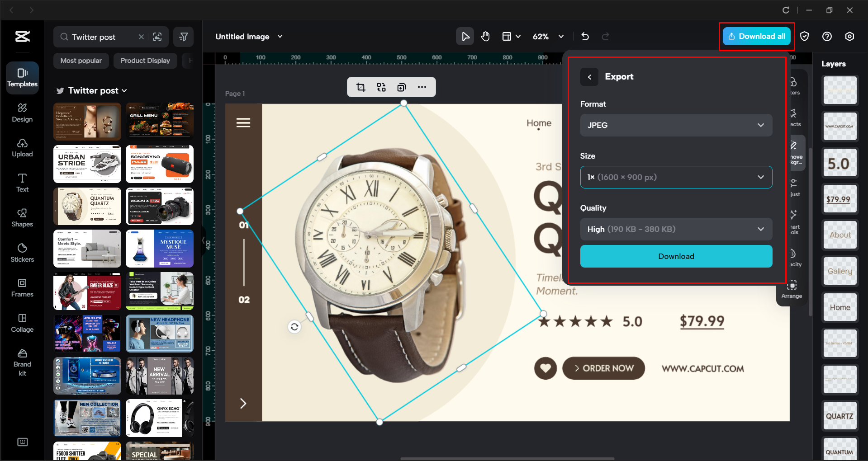Open the Size 1x dropdown
868x461 pixels.
coord(676,177)
